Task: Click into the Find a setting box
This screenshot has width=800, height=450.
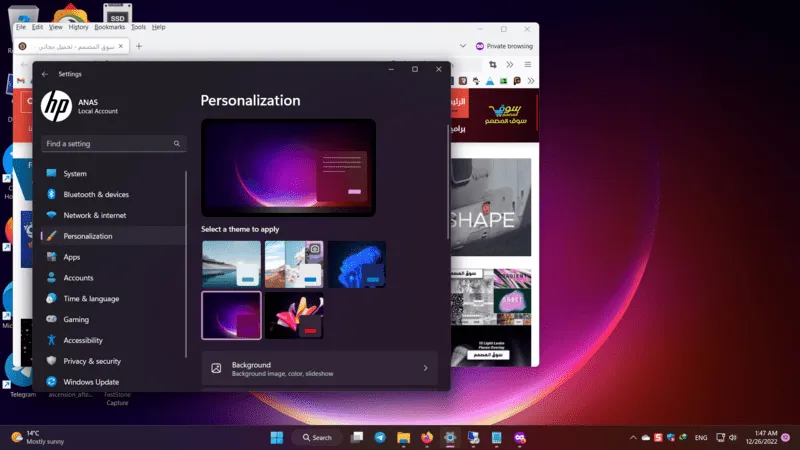Action: (113, 144)
